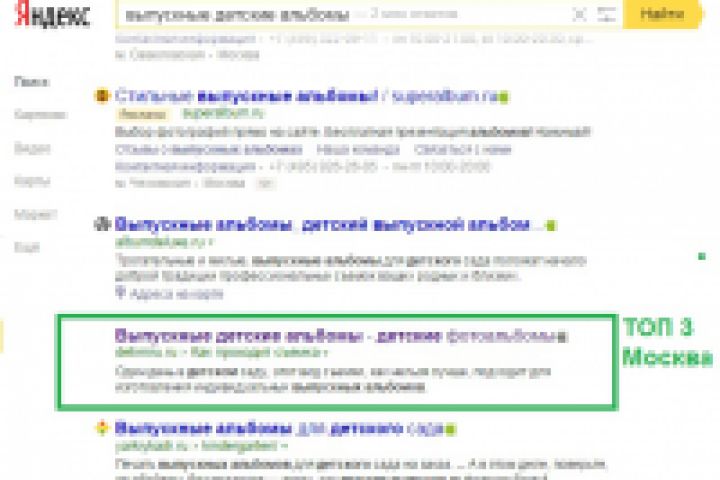
Task: Open the "Адреса на карте" map link
Action: click(x=177, y=293)
